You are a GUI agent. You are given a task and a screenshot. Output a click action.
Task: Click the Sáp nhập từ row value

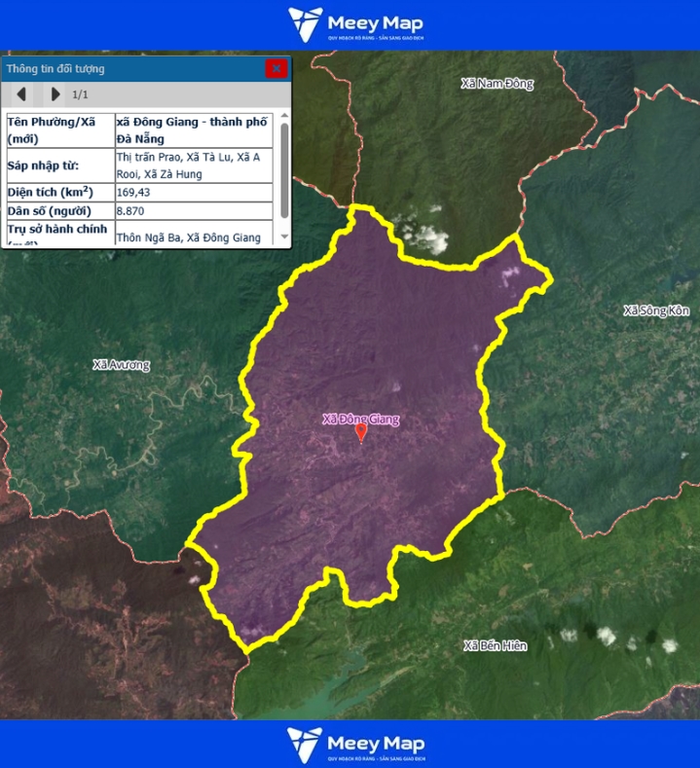click(195, 165)
